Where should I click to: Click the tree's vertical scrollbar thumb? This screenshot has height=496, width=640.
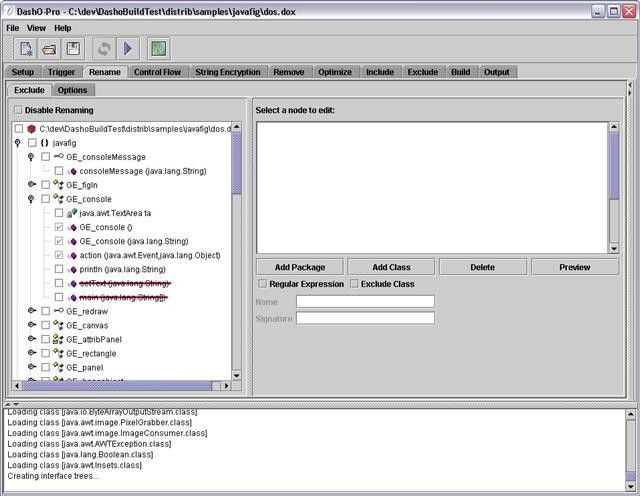pyautogui.click(x=236, y=163)
